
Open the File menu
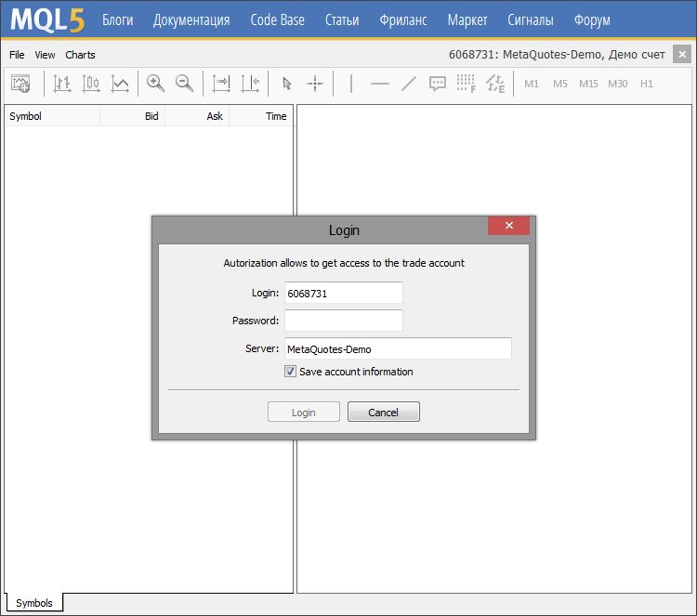click(x=17, y=55)
